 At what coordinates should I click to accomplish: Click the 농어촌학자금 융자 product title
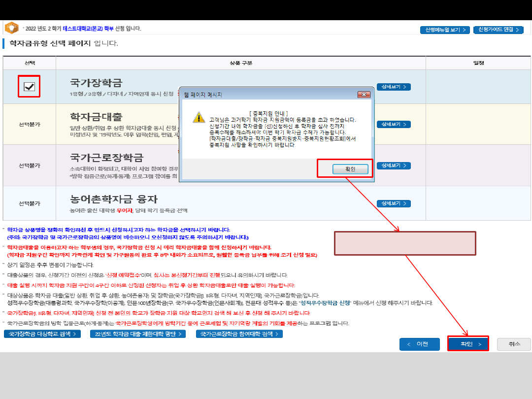(x=114, y=199)
